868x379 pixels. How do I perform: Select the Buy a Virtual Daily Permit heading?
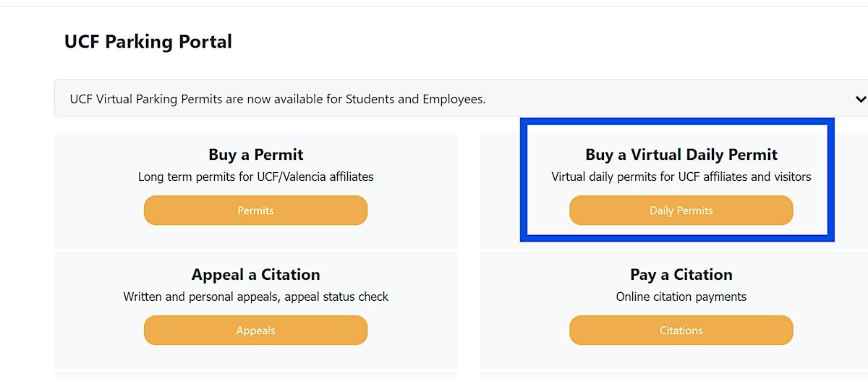[681, 154]
